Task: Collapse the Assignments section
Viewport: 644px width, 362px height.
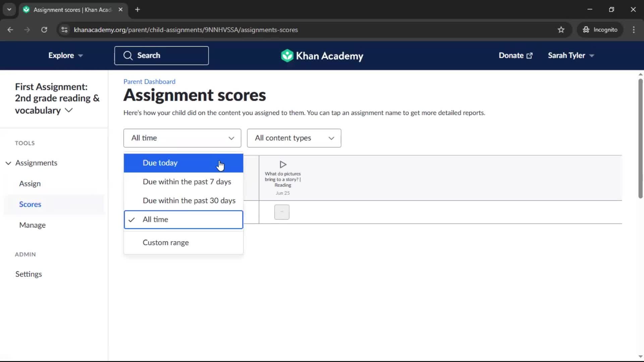Action: pyautogui.click(x=8, y=163)
